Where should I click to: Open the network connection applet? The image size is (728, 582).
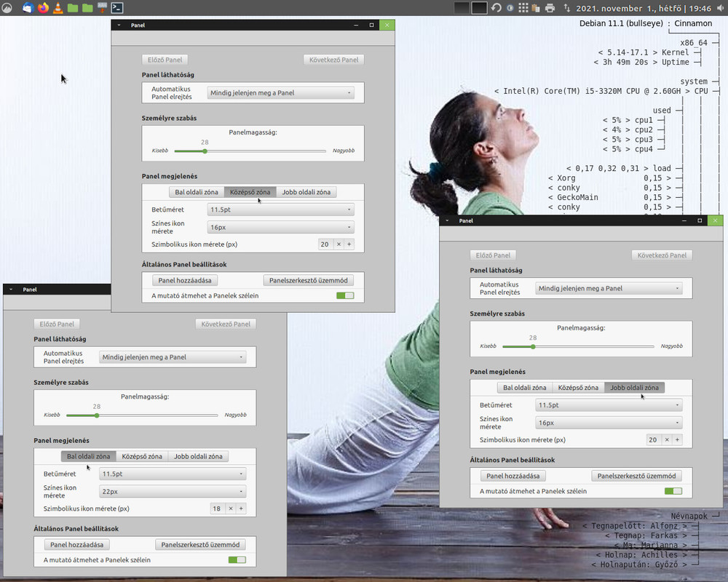coord(567,8)
